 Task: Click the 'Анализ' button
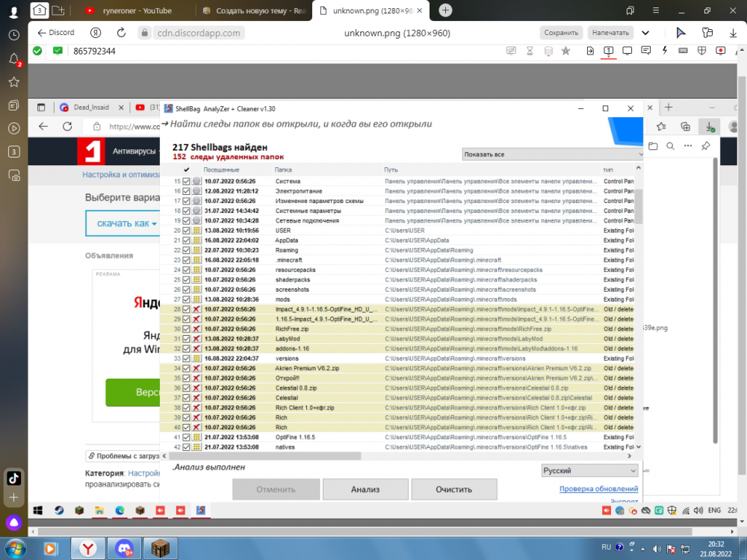pyautogui.click(x=365, y=490)
